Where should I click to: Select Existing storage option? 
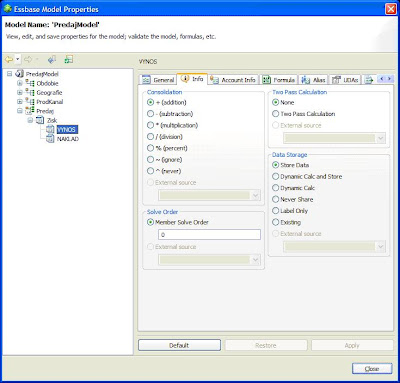click(x=275, y=222)
